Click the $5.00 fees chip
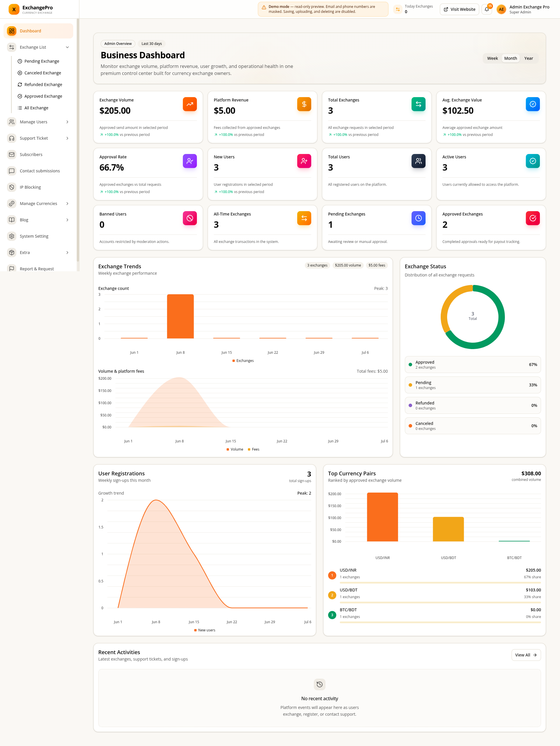 pos(377,265)
